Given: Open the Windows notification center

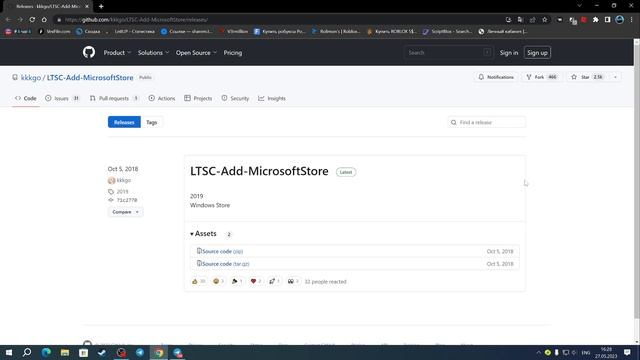Looking at the screenshot, I should point(627,352).
